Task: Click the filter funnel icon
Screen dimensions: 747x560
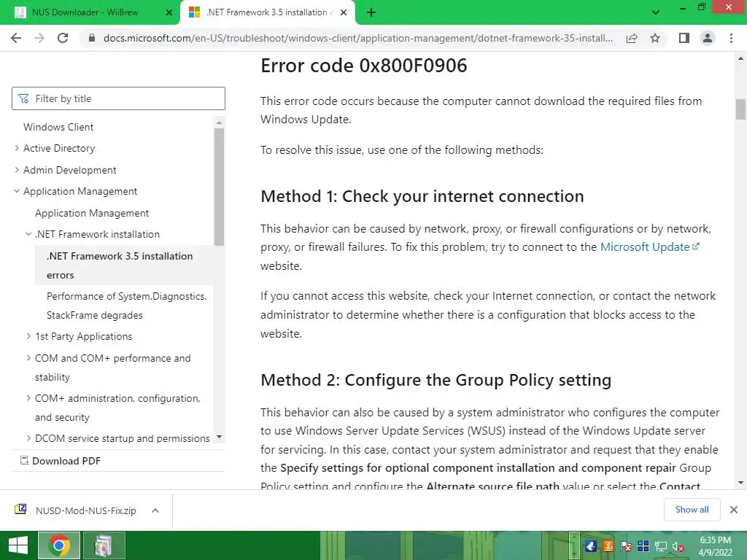Action: pos(23,98)
